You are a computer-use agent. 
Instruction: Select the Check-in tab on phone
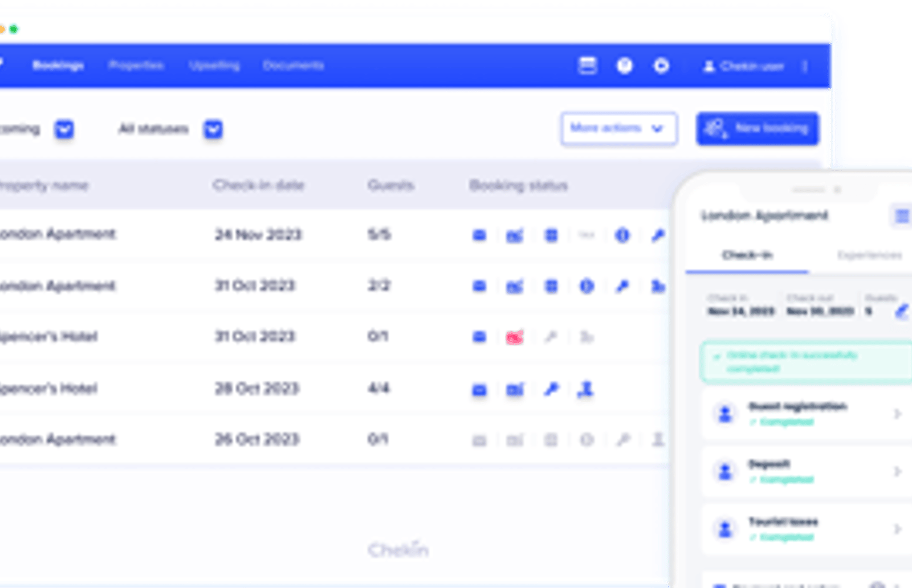coord(747,255)
